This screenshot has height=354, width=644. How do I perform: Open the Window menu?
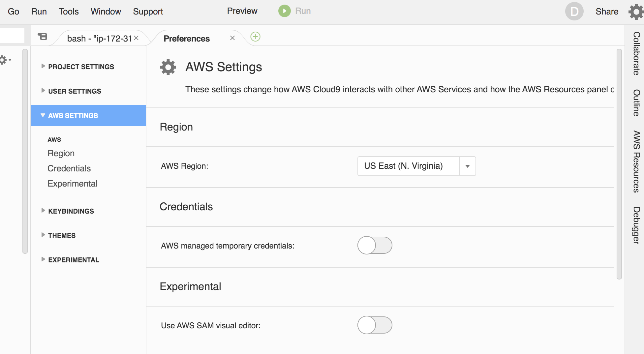pyautogui.click(x=106, y=12)
